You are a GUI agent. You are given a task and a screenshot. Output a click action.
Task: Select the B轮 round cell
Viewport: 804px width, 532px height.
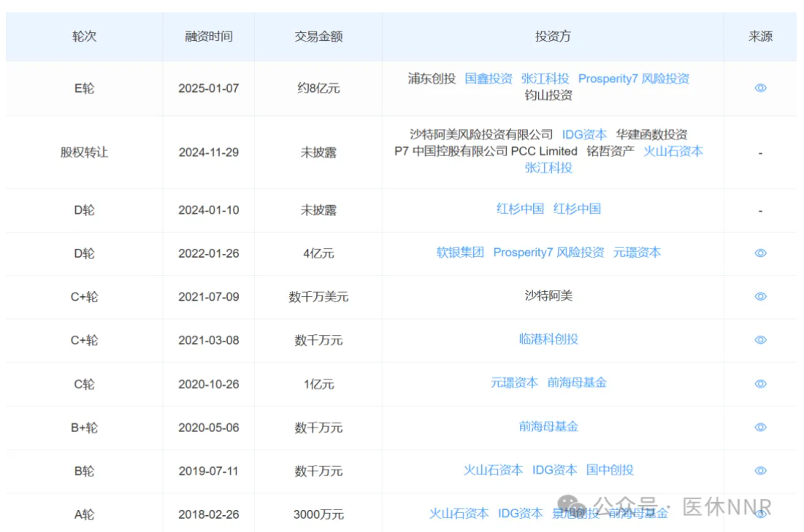point(84,471)
